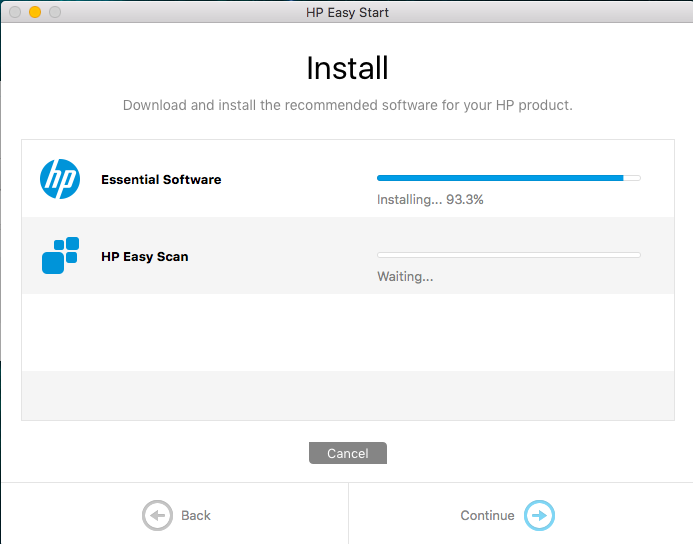Click the HP Easy Scan squares icon

click(61, 255)
